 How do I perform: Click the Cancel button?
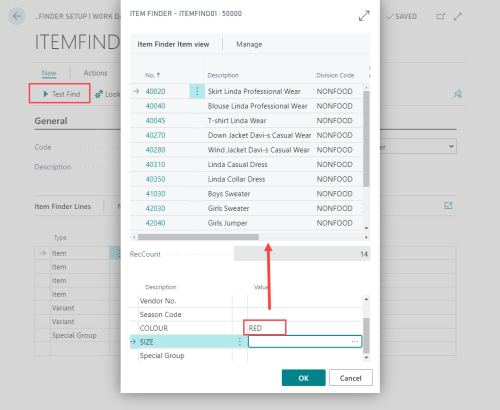click(x=351, y=378)
